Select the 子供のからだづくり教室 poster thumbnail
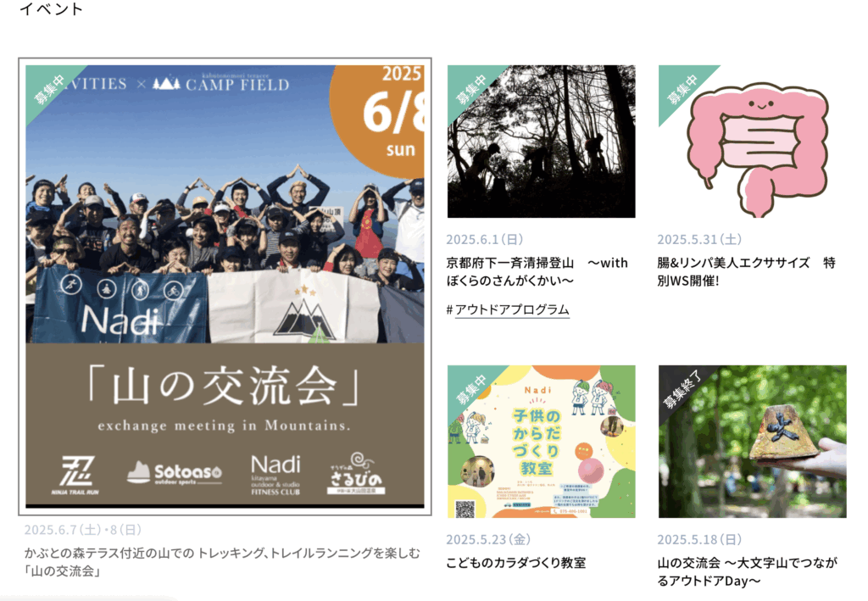This screenshot has height=601, width=868. click(x=542, y=441)
